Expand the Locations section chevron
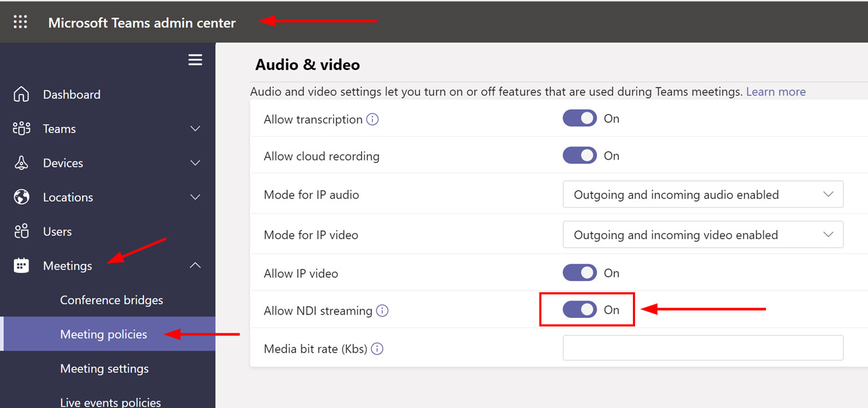 (196, 197)
